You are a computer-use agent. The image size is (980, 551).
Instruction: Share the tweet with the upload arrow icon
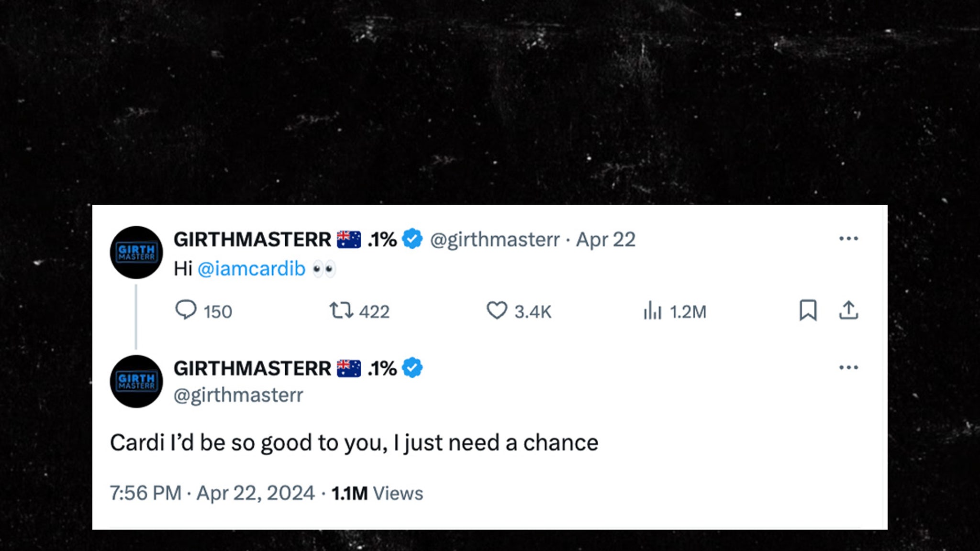point(848,310)
